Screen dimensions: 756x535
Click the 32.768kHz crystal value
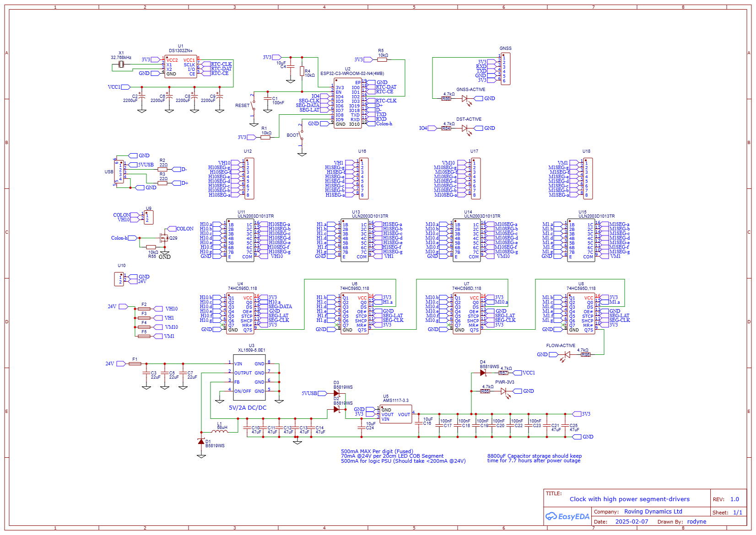pyautogui.click(x=121, y=58)
